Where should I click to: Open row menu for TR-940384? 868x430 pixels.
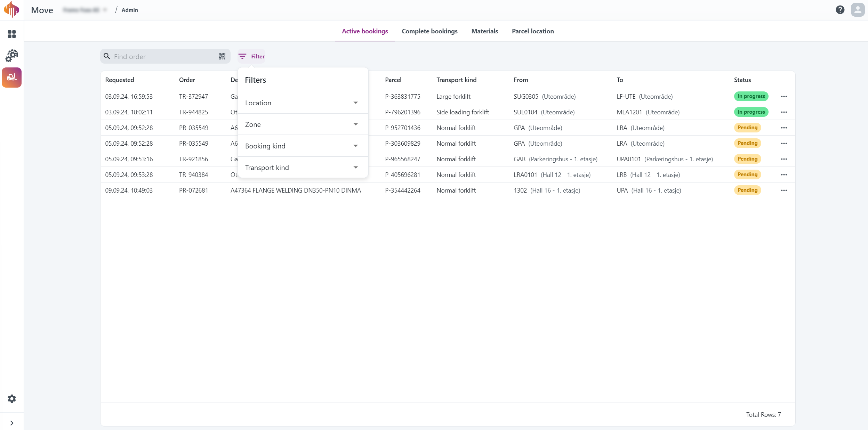(784, 175)
